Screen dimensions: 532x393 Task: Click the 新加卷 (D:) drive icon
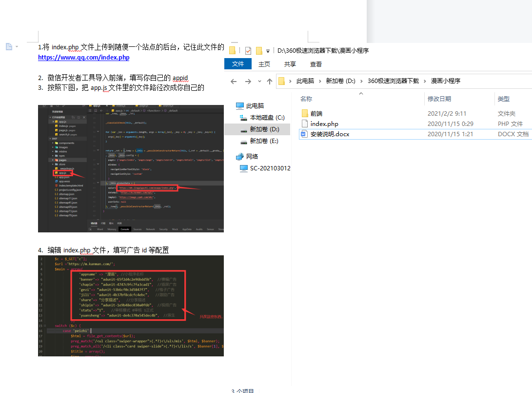point(244,130)
